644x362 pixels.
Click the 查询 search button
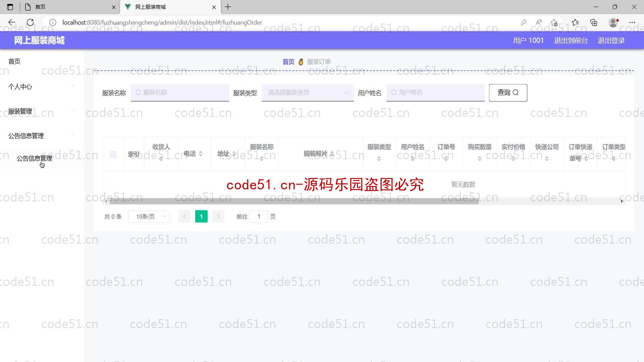[x=508, y=93]
